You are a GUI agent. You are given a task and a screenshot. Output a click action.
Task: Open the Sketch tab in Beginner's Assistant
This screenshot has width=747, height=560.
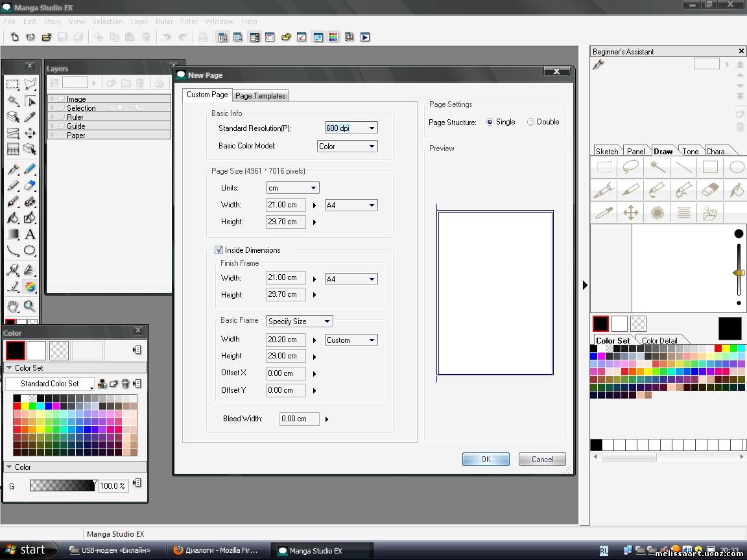[607, 151]
